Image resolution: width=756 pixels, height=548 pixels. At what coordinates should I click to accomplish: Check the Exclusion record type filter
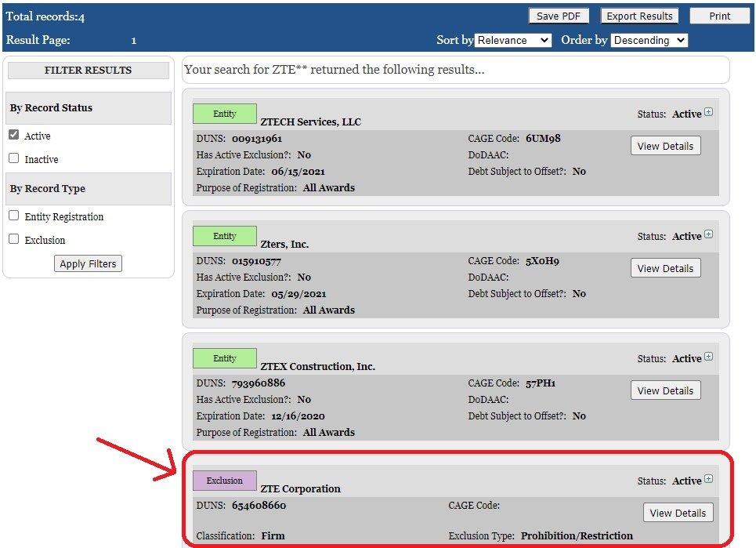pyautogui.click(x=14, y=239)
